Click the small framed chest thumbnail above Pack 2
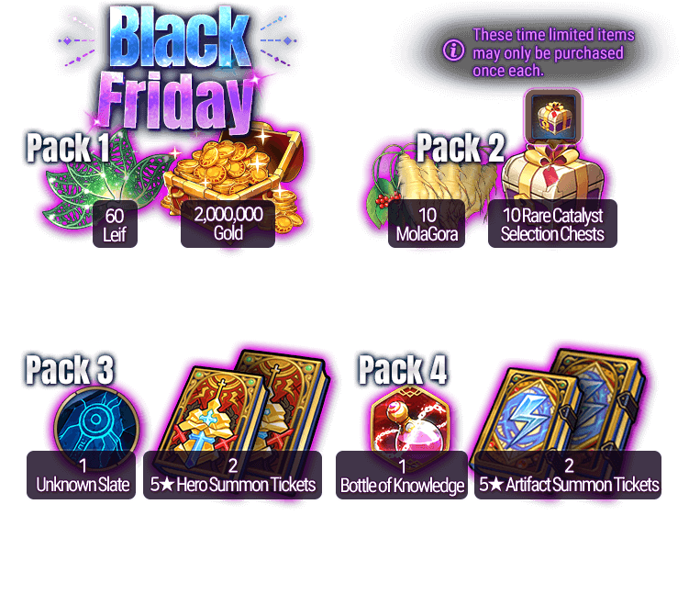The image size is (700, 605). pos(553,117)
